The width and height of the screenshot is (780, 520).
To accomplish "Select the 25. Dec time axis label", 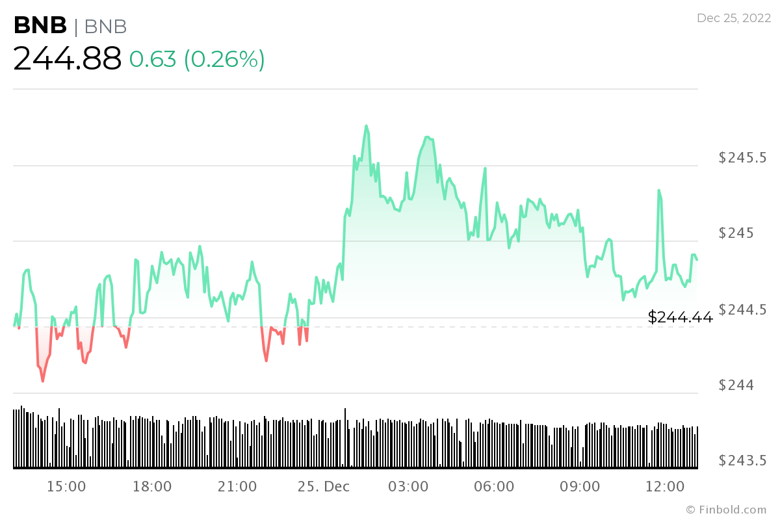I will pyautogui.click(x=323, y=486).
